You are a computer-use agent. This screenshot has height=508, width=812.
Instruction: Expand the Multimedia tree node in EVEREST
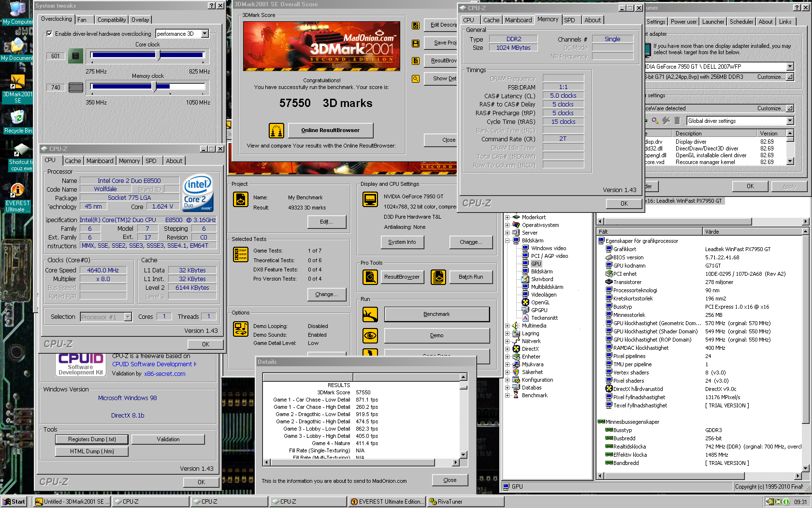[x=507, y=326]
